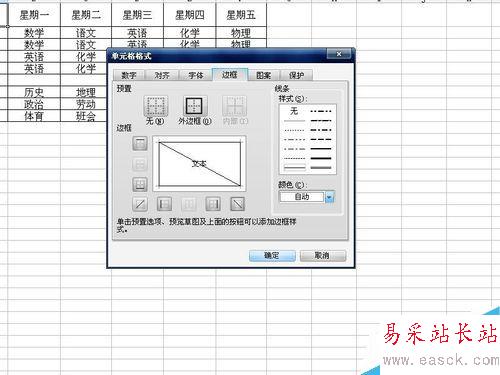
Task: Choose the thin dash-dot line style
Action: [294, 149]
